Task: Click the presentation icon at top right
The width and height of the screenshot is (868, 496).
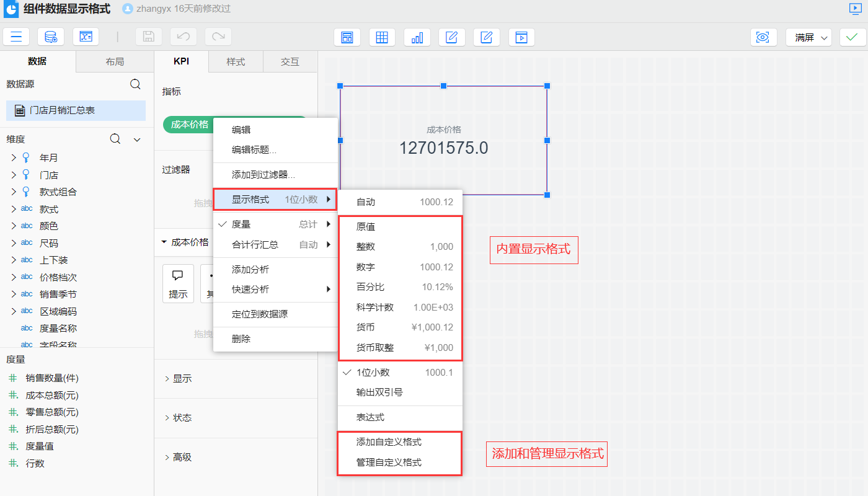Action: tap(856, 9)
